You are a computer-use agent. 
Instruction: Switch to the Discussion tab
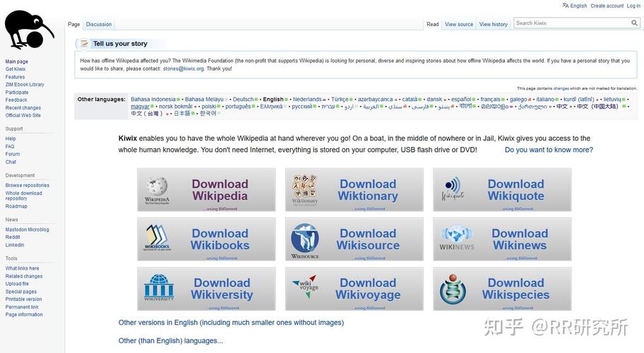click(x=99, y=24)
